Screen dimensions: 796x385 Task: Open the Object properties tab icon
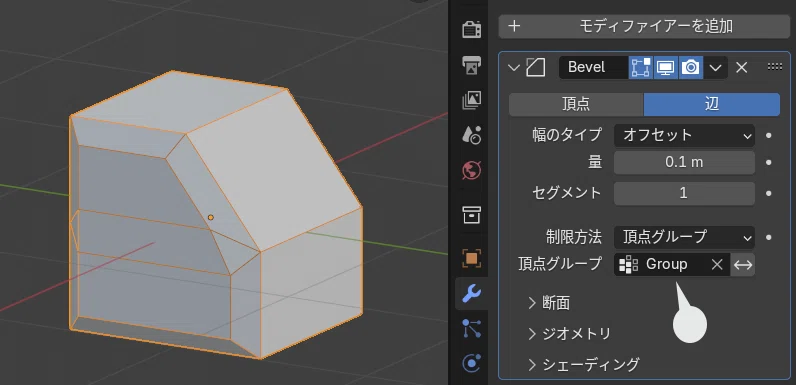pos(472,259)
